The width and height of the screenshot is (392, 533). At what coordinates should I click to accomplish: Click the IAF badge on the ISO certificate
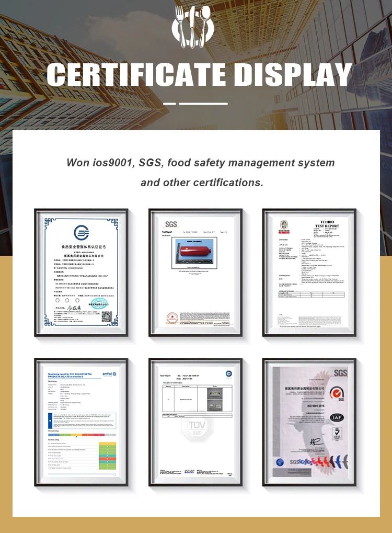[337, 417]
